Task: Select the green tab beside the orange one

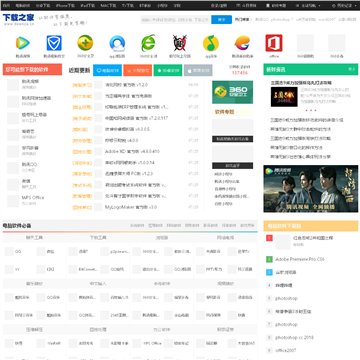Action: point(168,70)
